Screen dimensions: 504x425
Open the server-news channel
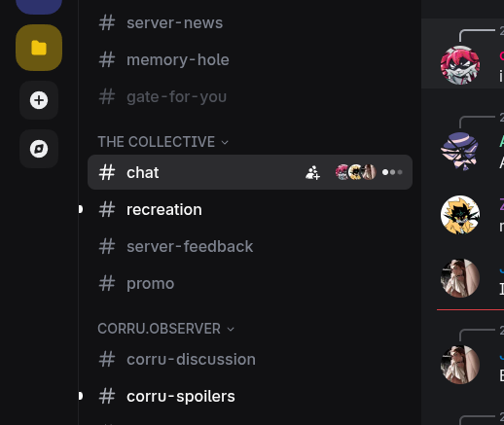click(250, 23)
